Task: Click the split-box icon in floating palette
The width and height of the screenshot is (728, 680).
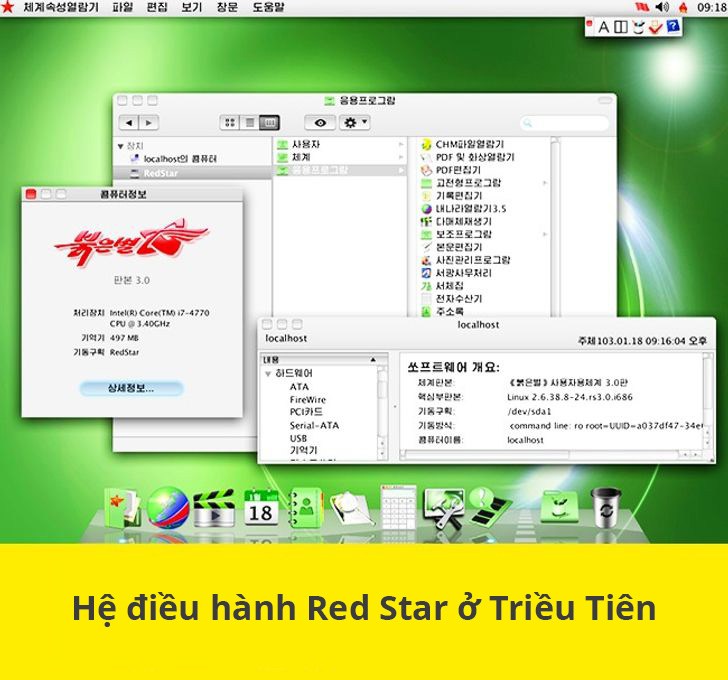Action: pos(621,27)
